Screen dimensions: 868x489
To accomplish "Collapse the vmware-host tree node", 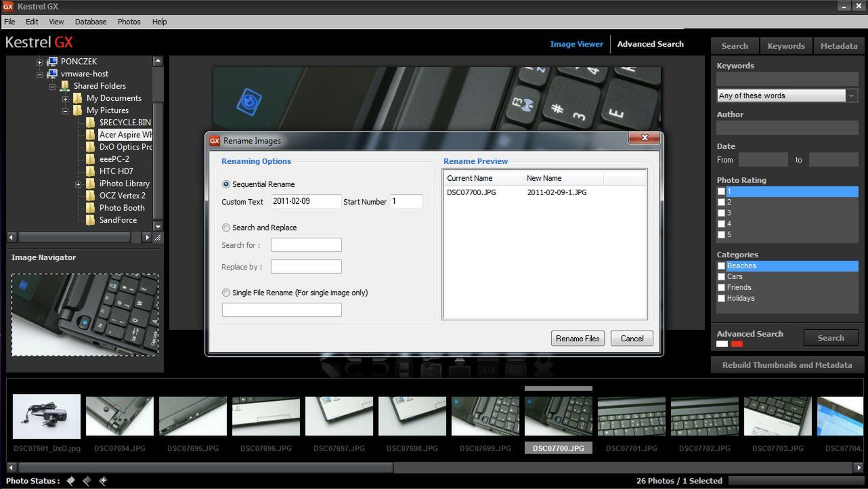I will (x=40, y=75).
